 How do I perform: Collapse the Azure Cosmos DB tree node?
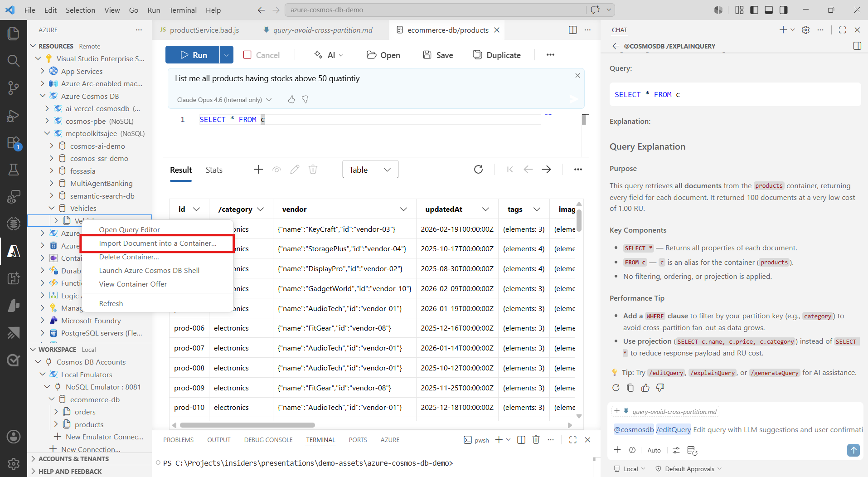(43, 96)
